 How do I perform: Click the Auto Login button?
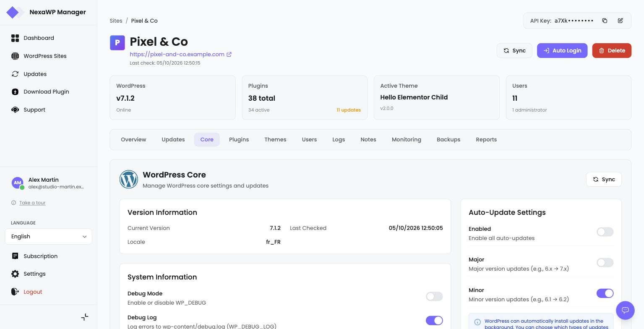point(562,50)
